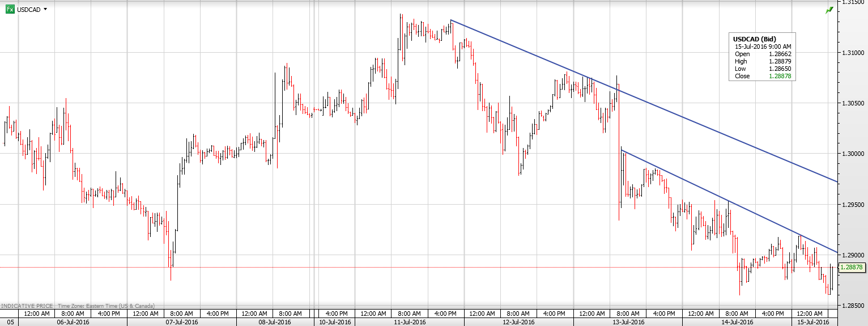Click the 15-Jul-2016 date segment

pos(814,321)
